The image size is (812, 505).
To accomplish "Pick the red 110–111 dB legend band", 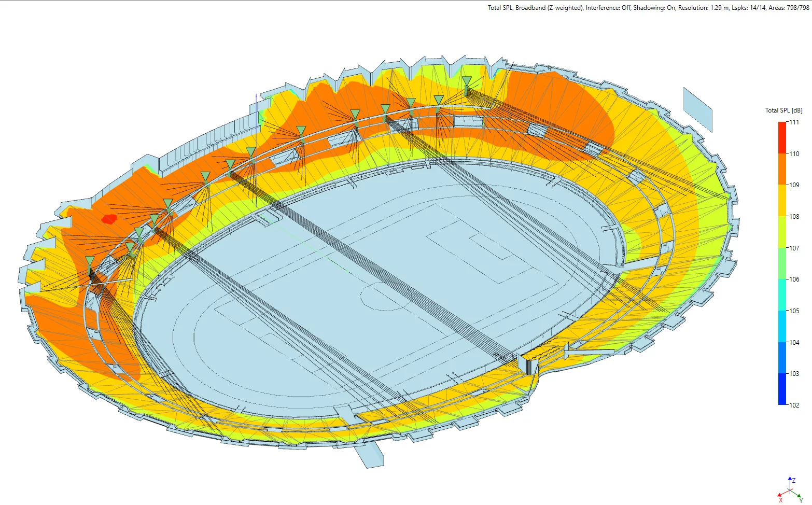I will [782, 137].
